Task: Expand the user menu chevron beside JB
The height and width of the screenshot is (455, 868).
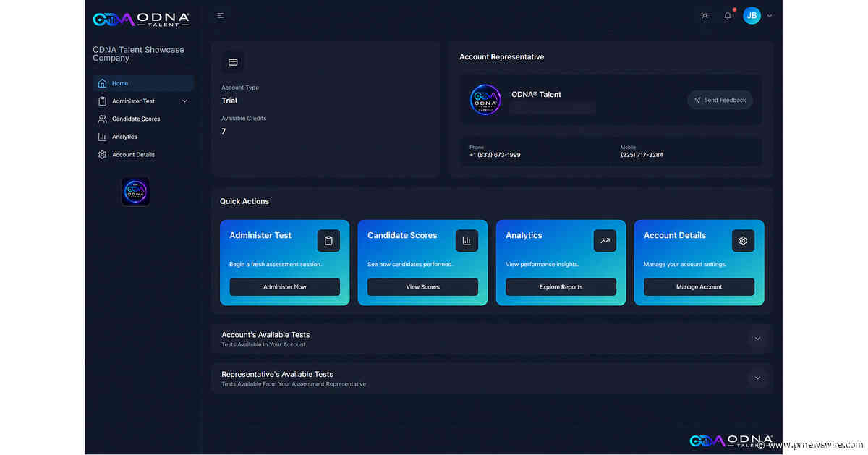Action: pyautogui.click(x=770, y=16)
